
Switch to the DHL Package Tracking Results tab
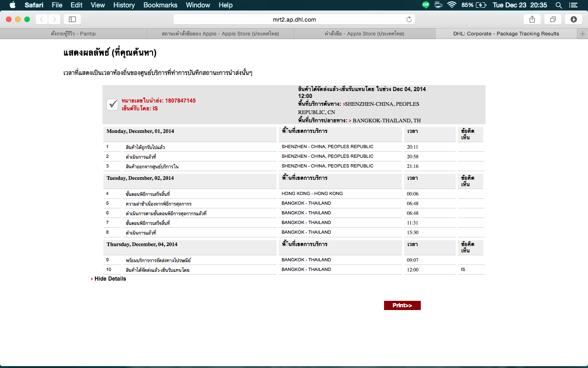tap(506, 34)
